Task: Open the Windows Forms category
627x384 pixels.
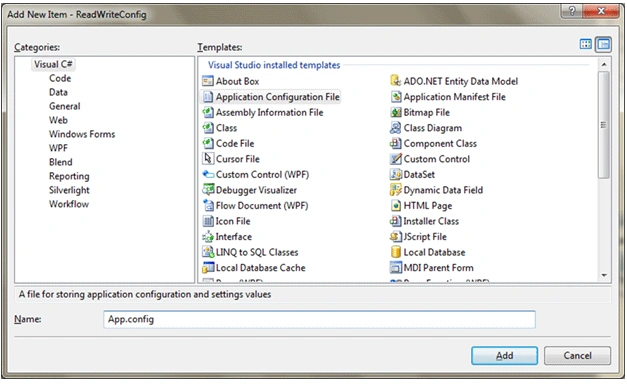Action: click(x=82, y=134)
